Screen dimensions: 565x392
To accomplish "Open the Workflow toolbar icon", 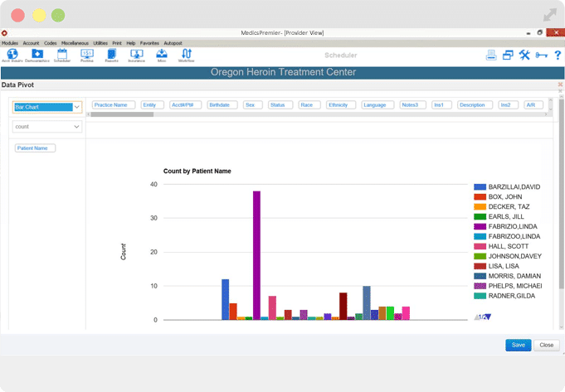I will coord(187,55).
